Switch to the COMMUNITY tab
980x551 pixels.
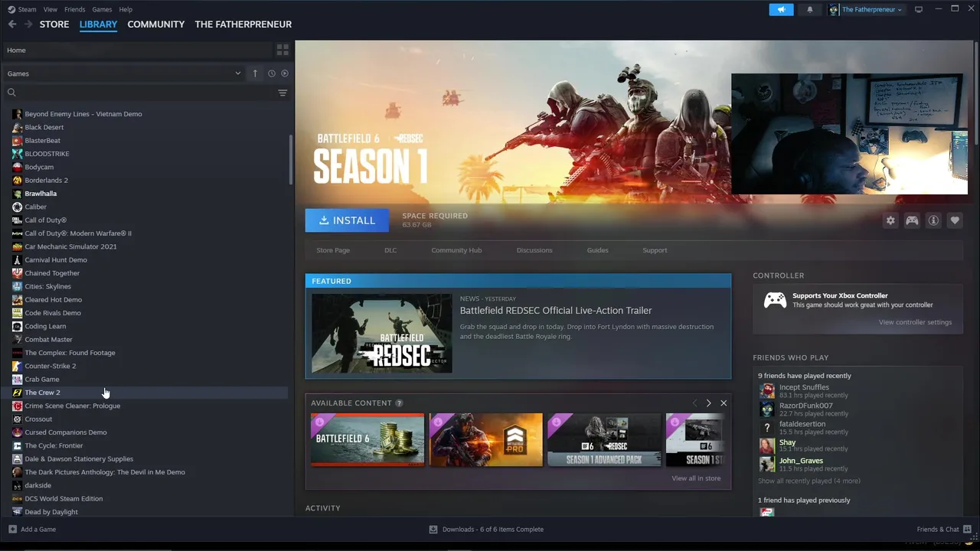coord(156,24)
